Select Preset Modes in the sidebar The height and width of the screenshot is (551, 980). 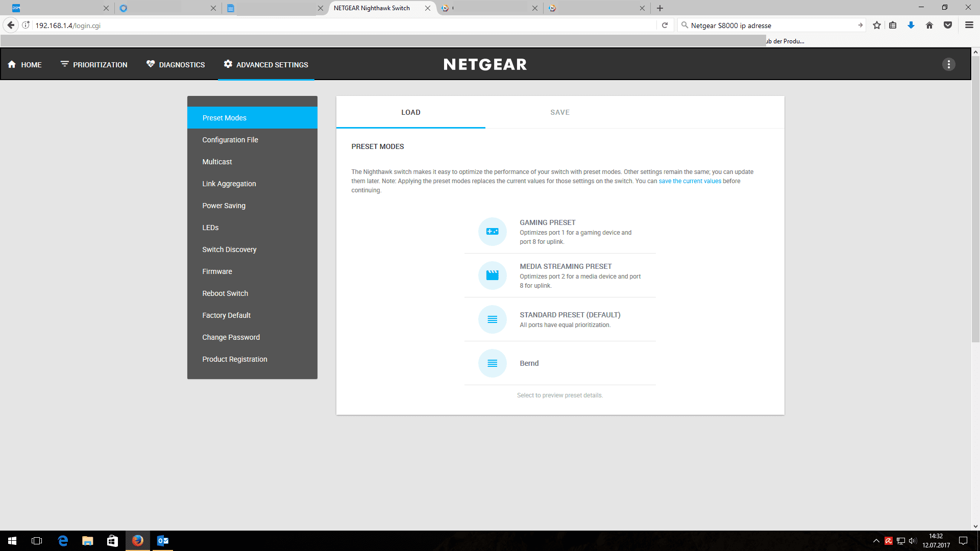(252, 118)
